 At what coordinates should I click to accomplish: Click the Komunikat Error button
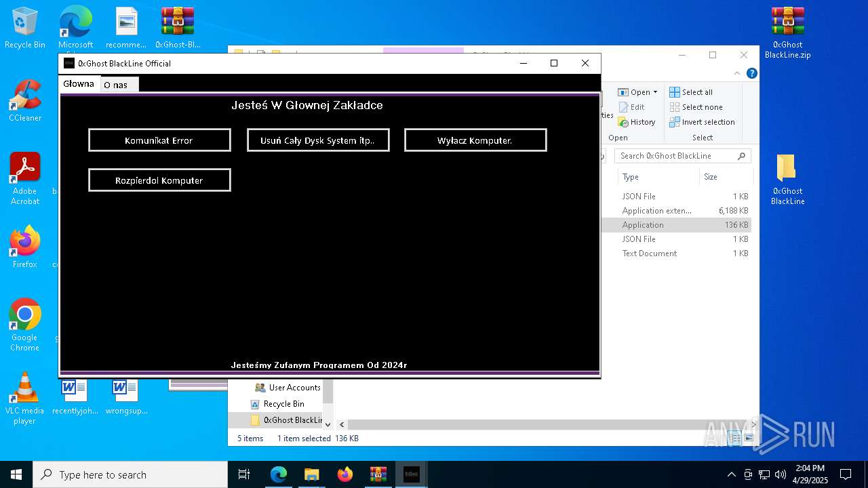(159, 140)
